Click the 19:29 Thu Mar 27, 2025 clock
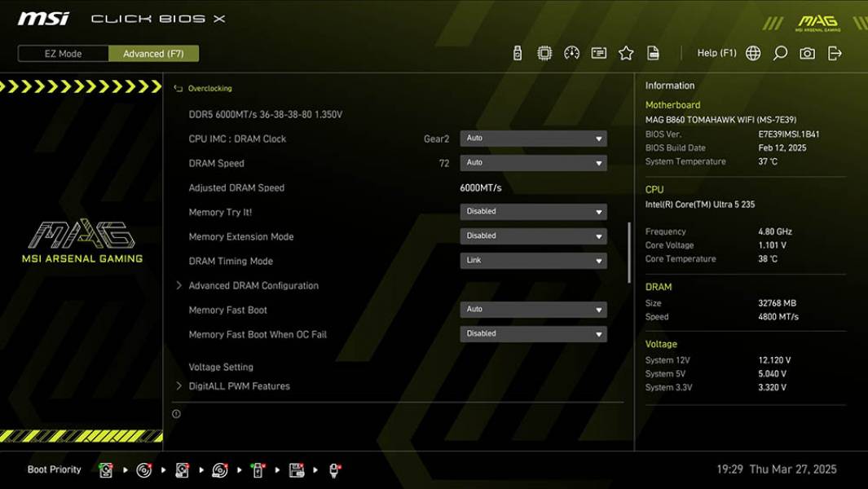 tap(777, 469)
